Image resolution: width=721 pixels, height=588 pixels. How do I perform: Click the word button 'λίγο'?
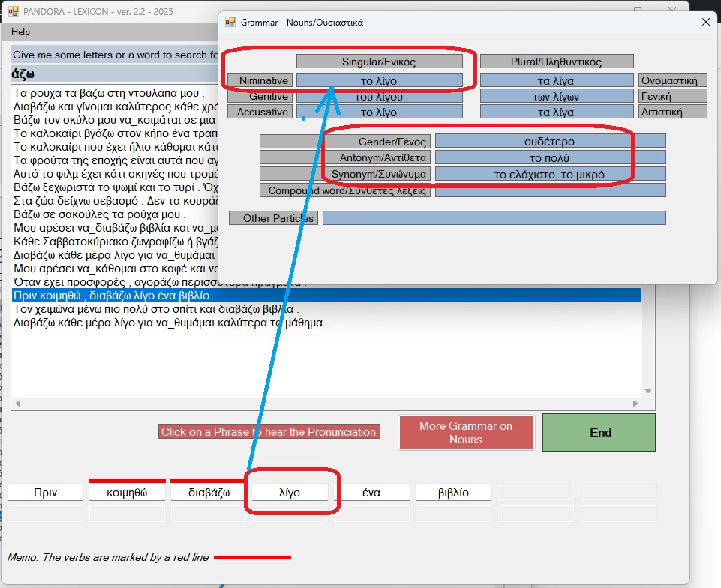click(290, 493)
